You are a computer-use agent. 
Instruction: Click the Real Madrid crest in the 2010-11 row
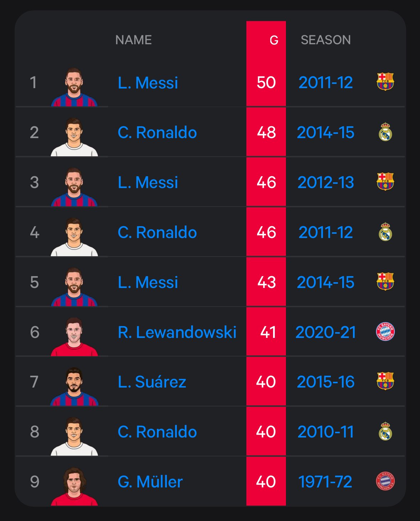coord(385,431)
